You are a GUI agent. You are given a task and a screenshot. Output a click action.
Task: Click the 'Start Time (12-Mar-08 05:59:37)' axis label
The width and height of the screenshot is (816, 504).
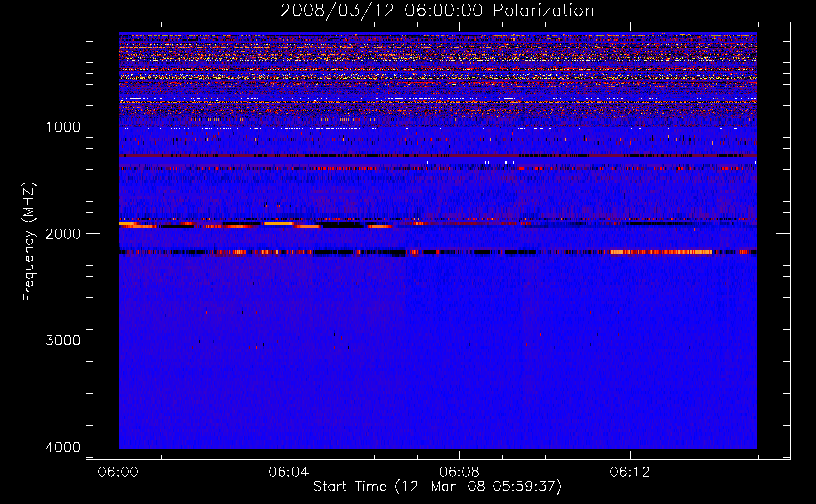click(x=437, y=487)
